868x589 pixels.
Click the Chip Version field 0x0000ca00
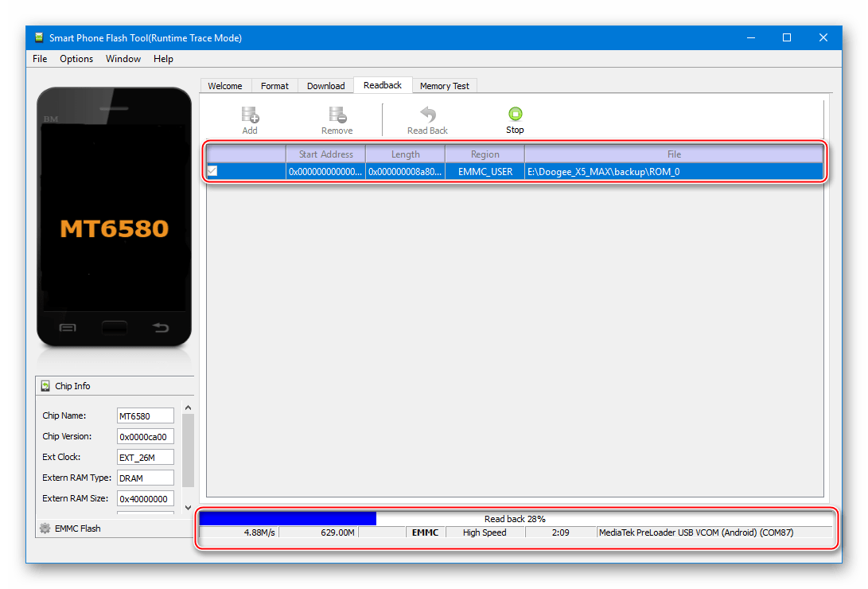click(x=146, y=437)
